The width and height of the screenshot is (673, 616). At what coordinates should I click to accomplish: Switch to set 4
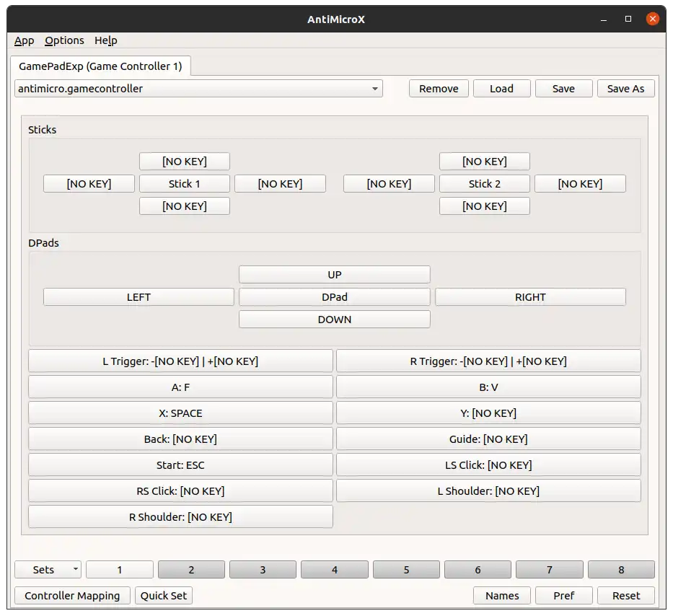pyautogui.click(x=335, y=570)
